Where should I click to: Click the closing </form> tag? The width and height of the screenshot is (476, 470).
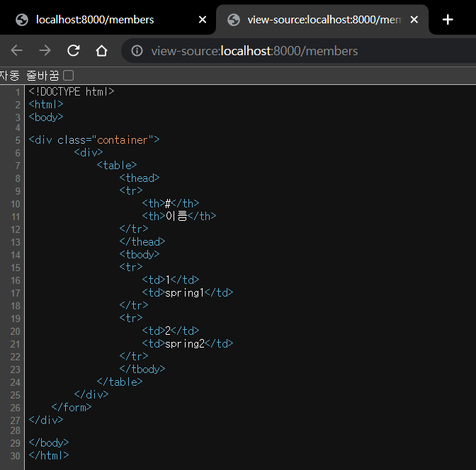(72, 408)
